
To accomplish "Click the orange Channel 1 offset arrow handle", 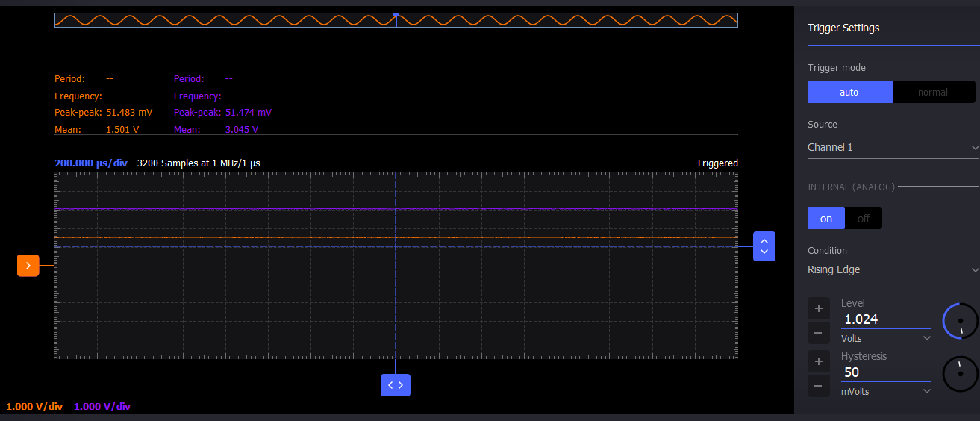I will pos(28,265).
